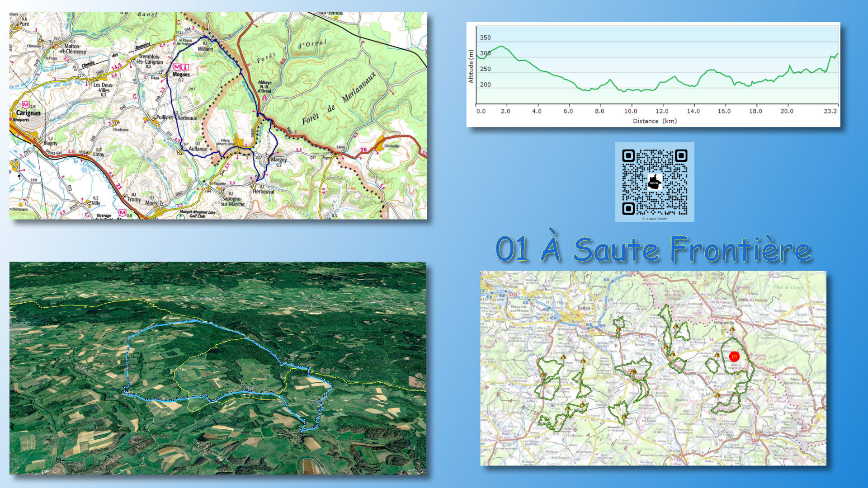This screenshot has height=488, width=868.
Task: Click the museum icon beside Mogues
Action: point(177,67)
